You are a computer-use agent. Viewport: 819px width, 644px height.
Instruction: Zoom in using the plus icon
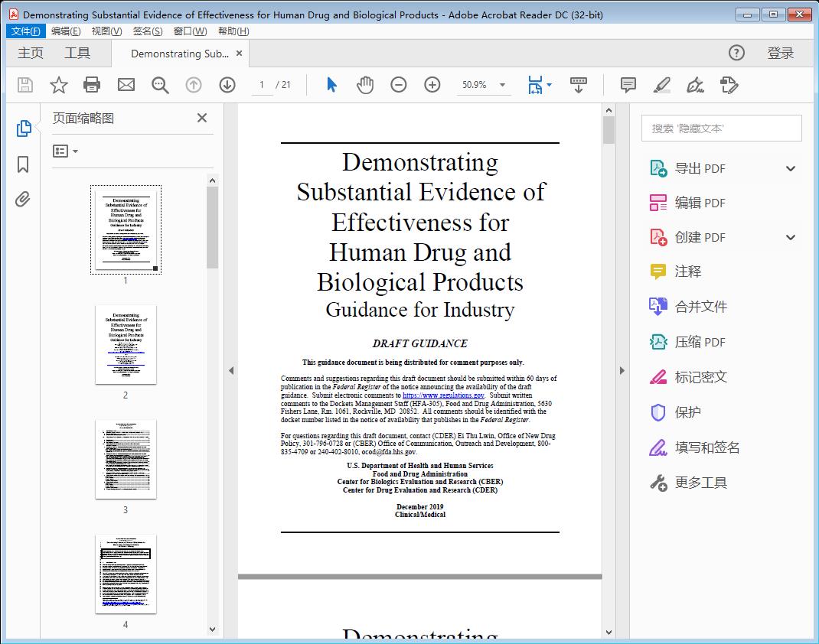point(432,85)
